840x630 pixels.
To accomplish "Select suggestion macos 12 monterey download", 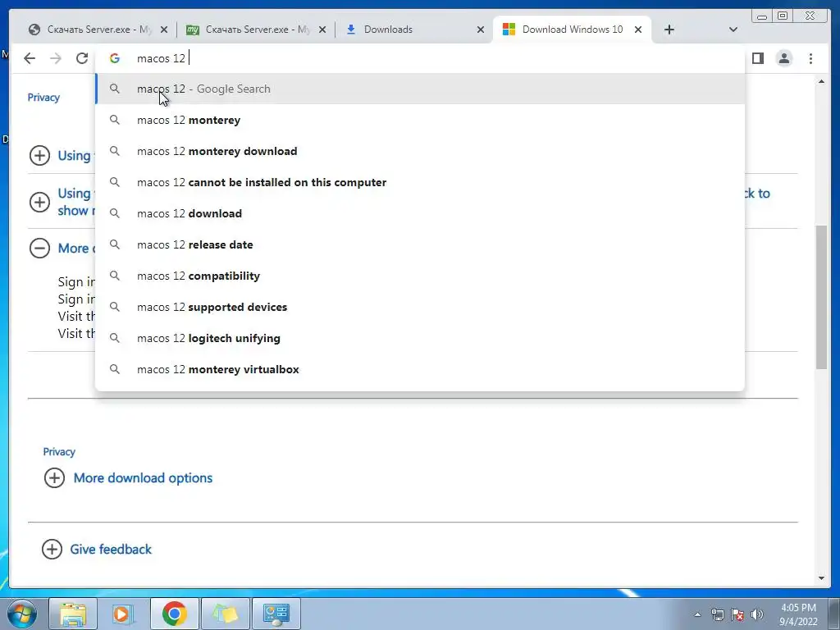I will click(x=419, y=151).
